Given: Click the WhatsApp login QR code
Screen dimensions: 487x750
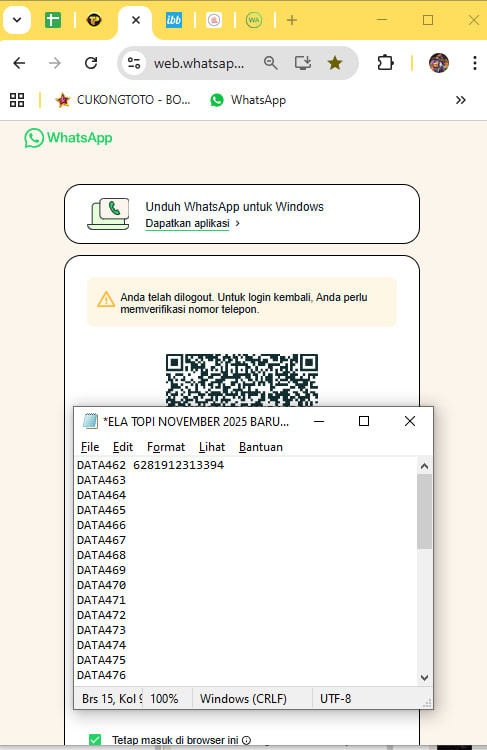Looking at the screenshot, I should [x=242, y=380].
